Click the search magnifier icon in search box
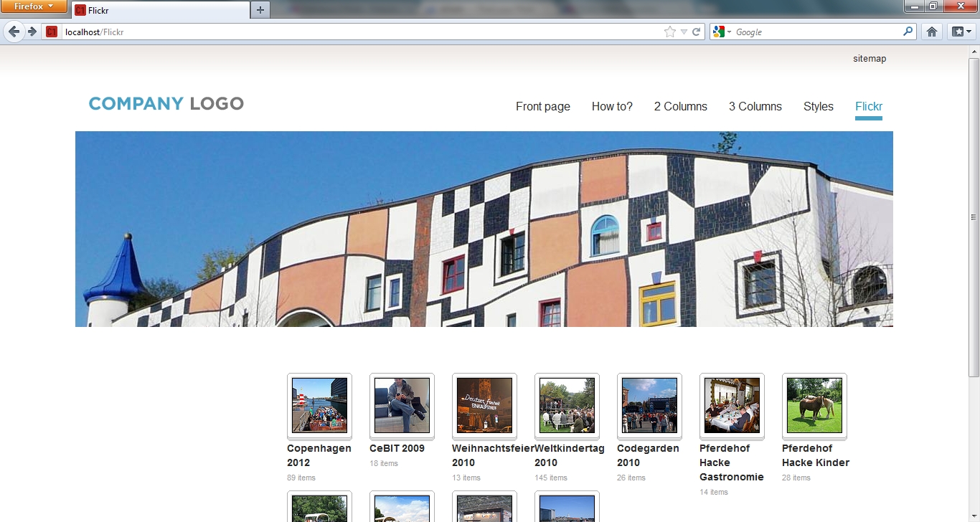 coord(908,32)
